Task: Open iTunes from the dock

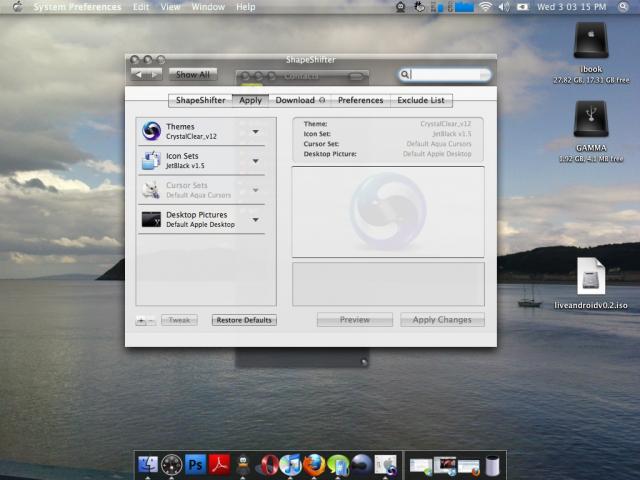Action: [x=290, y=465]
